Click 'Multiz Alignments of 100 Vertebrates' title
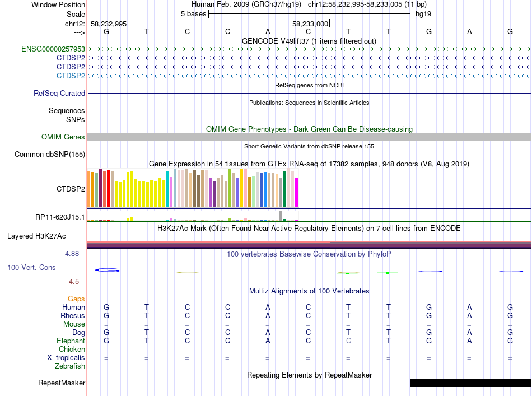This screenshot has width=532, height=396. [x=309, y=291]
